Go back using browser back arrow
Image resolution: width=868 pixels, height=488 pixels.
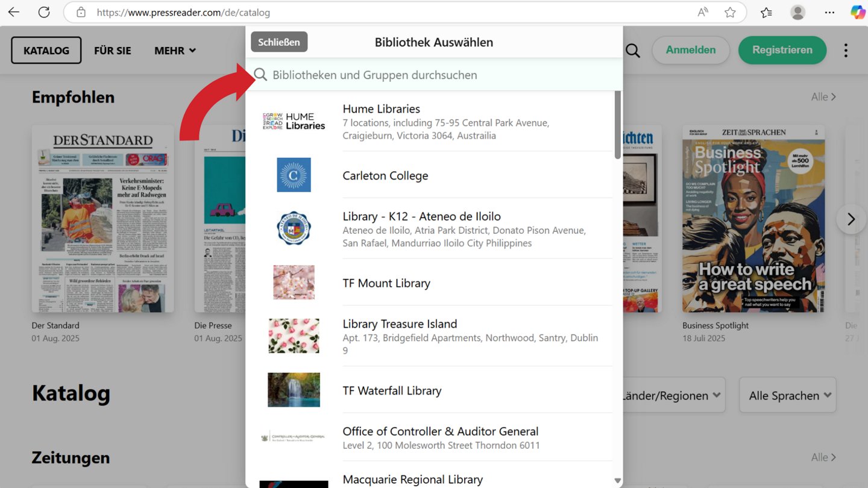pos(13,12)
